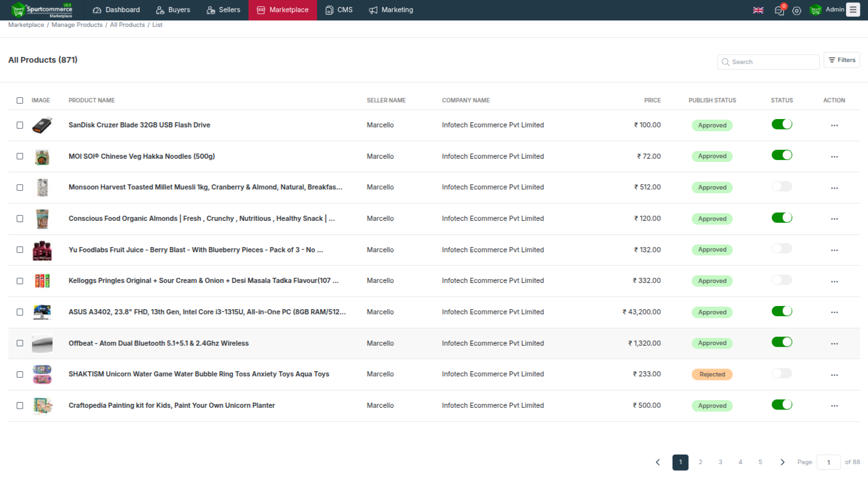Open actions menu for Craftopedia Painting kit
The image size is (868, 488).
(834, 406)
